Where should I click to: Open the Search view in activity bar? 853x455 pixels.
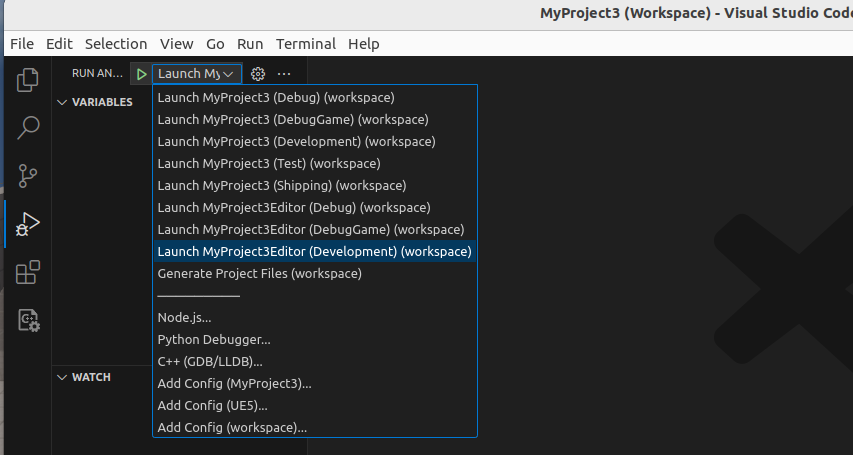coord(28,128)
